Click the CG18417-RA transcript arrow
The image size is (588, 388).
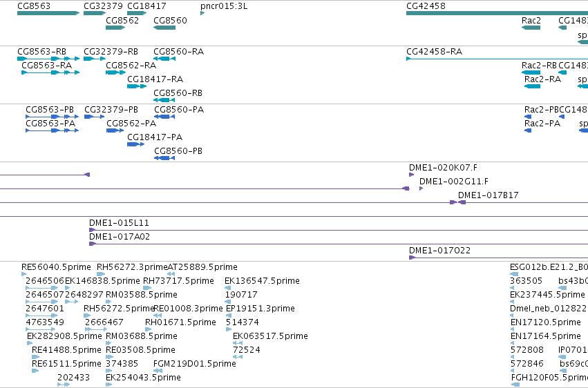[137, 86]
